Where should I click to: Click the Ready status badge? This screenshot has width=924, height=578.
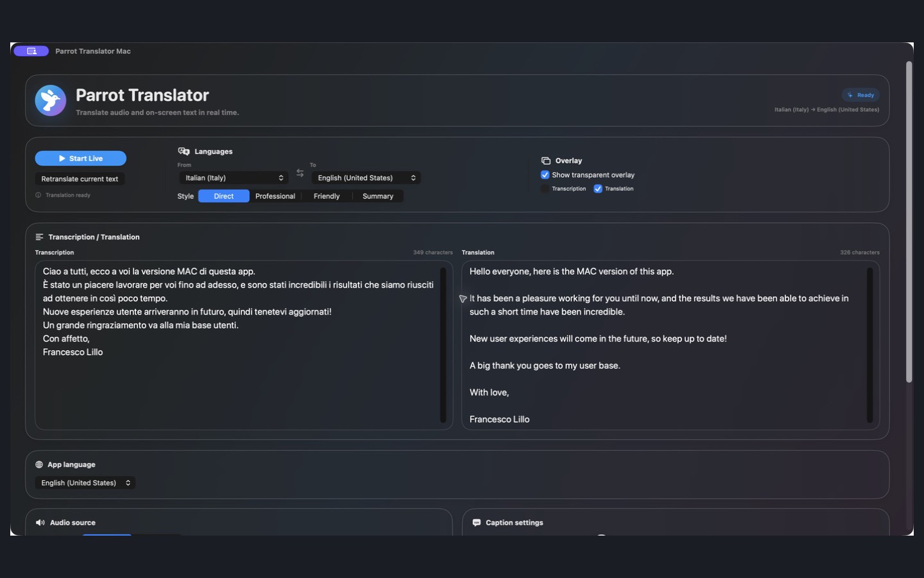(x=860, y=95)
